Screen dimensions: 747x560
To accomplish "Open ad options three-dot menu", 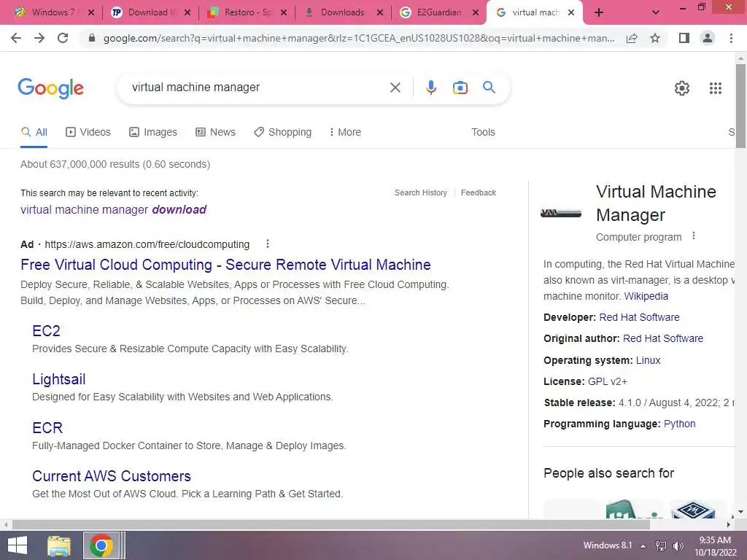I will pos(268,244).
